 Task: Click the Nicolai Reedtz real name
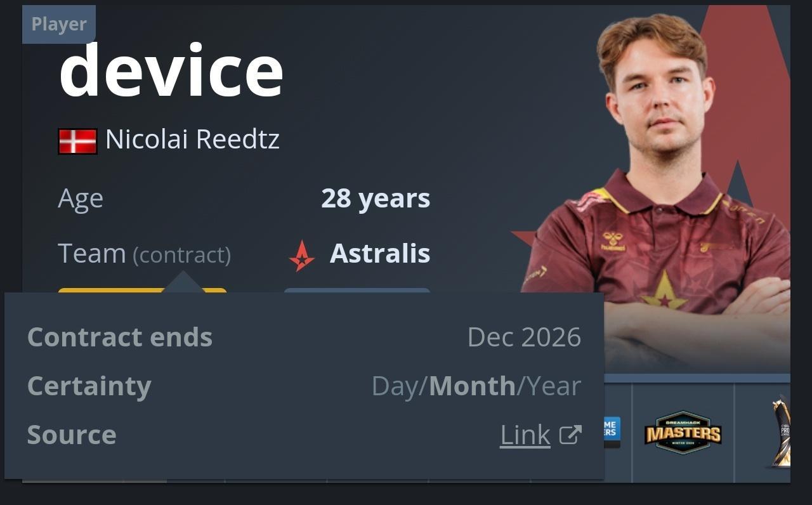(x=192, y=139)
